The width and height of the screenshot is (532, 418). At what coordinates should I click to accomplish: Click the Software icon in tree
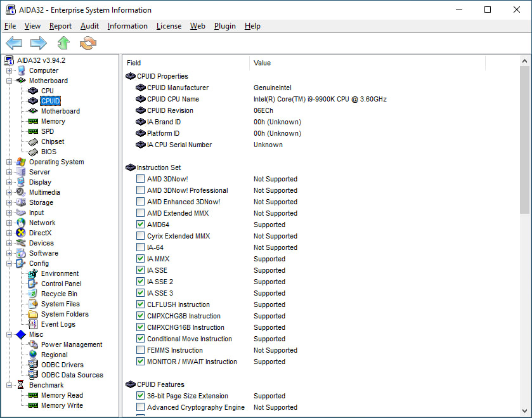pos(21,253)
